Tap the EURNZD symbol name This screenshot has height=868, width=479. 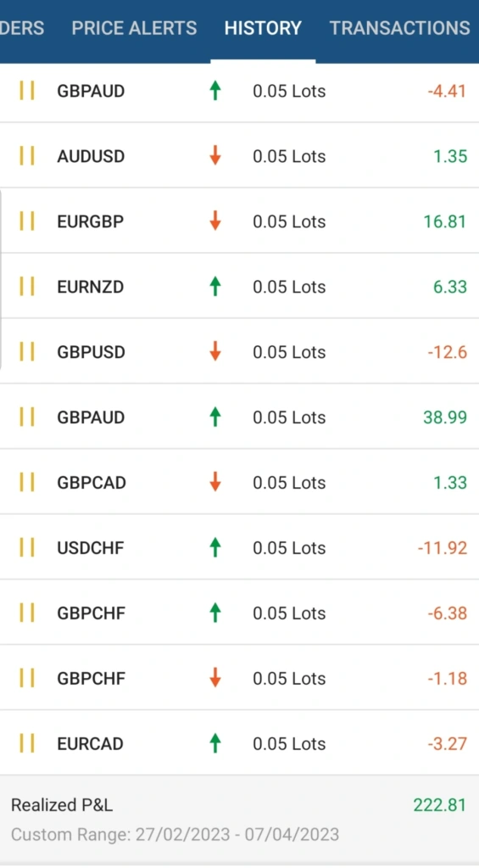tap(90, 287)
